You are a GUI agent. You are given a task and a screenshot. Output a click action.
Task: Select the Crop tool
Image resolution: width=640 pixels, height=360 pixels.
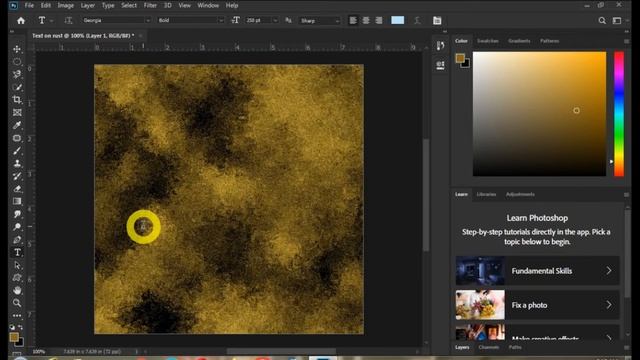(x=17, y=100)
